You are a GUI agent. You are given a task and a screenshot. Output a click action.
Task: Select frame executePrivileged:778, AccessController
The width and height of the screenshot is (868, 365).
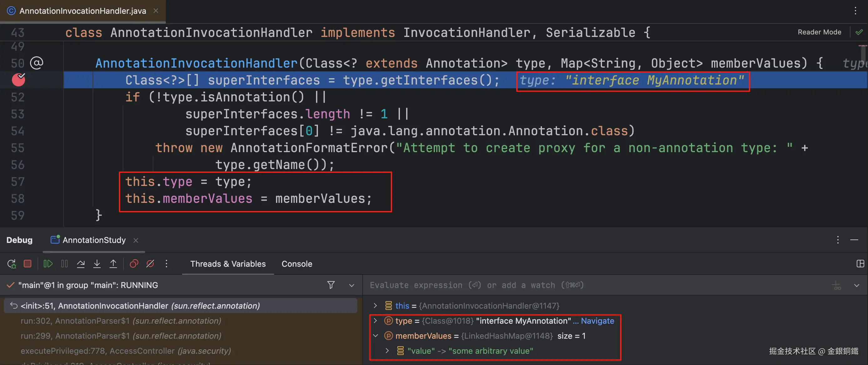point(181,351)
